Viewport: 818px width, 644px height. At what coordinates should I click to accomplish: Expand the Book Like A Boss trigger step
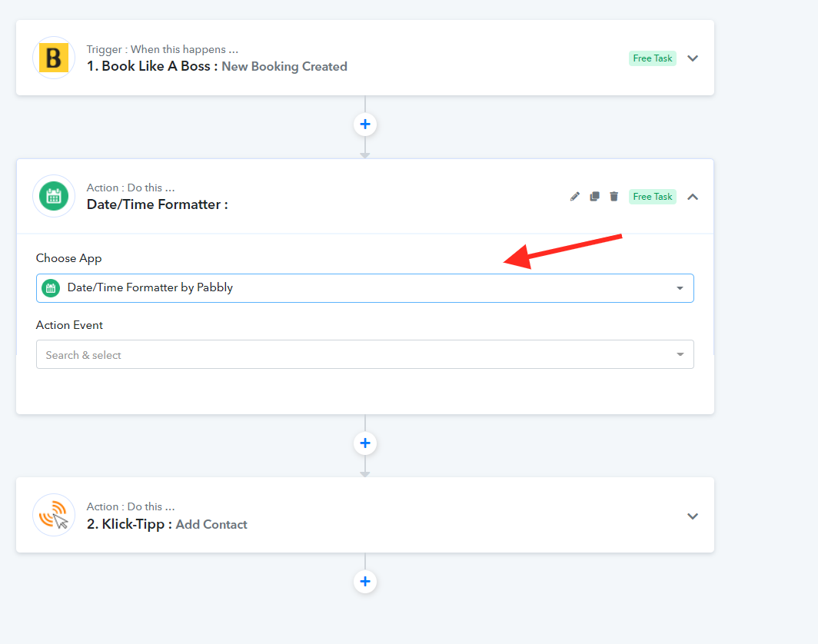tap(693, 58)
